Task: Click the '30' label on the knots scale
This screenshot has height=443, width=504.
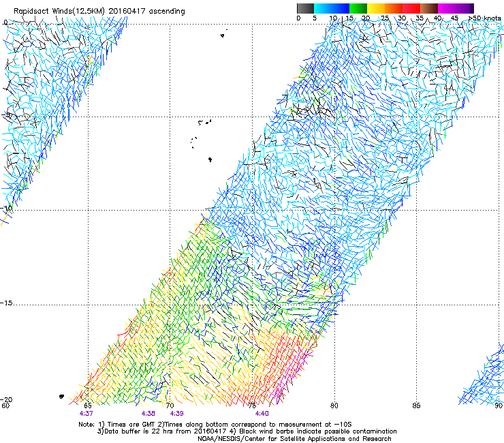Action: (402, 18)
